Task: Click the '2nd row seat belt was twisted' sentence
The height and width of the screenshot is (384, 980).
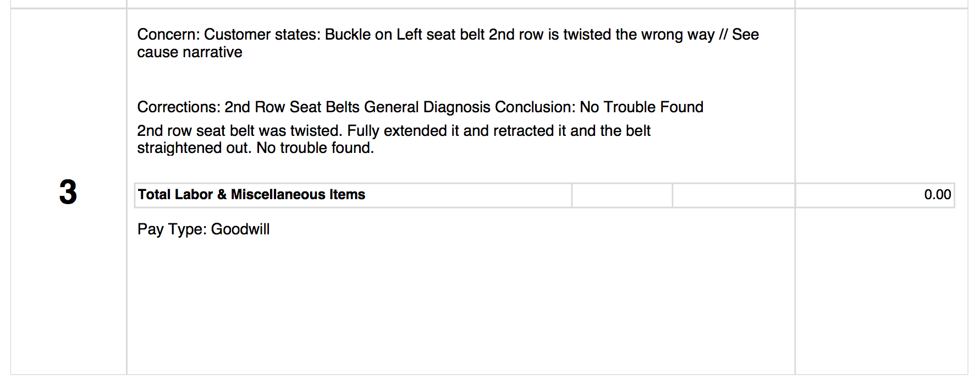Action: pyautogui.click(x=239, y=131)
